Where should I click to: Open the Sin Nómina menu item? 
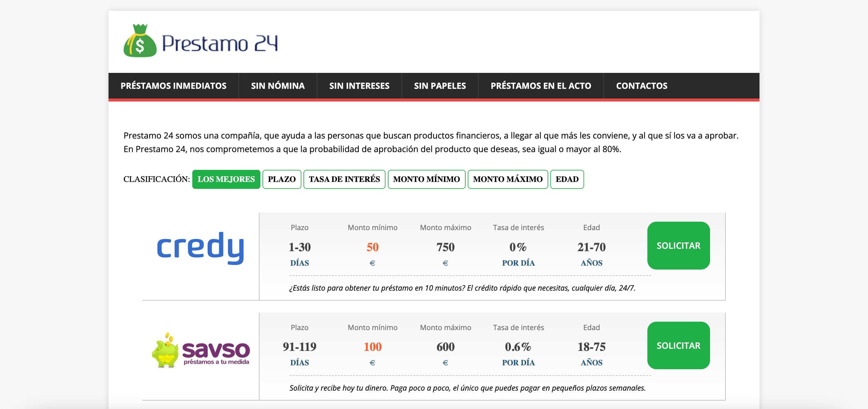point(278,86)
